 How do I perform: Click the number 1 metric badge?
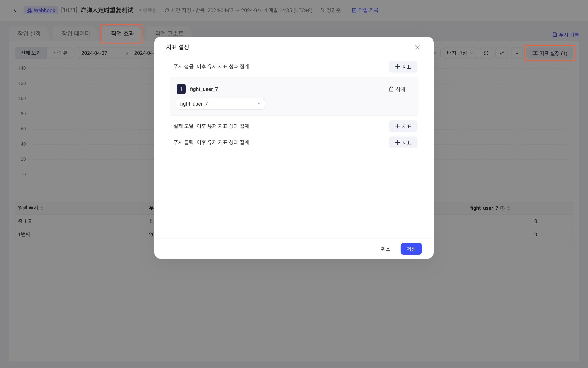[181, 89]
